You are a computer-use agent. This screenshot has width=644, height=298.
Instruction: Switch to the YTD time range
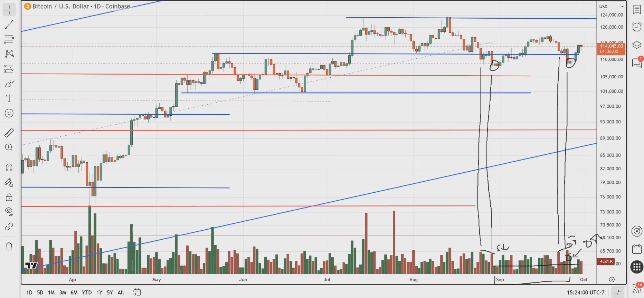tap(87, 292)
